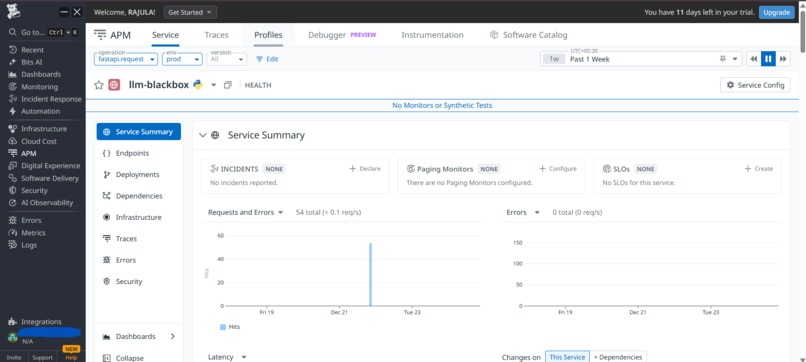The height and width of the screenshot is (362, 806).
Task: Open Service Config
Action: 755,85
